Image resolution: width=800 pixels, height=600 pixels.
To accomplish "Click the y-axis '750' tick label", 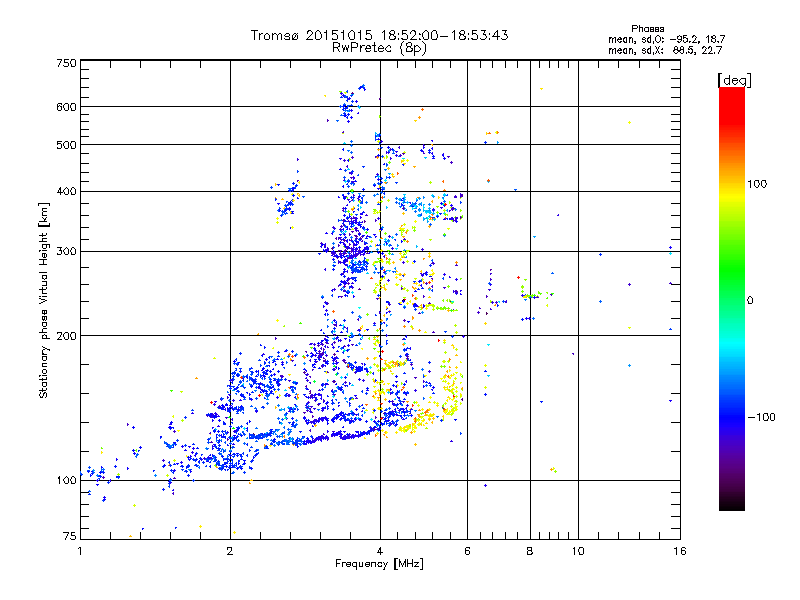I will pyautogui.click(x=66, y=63).
